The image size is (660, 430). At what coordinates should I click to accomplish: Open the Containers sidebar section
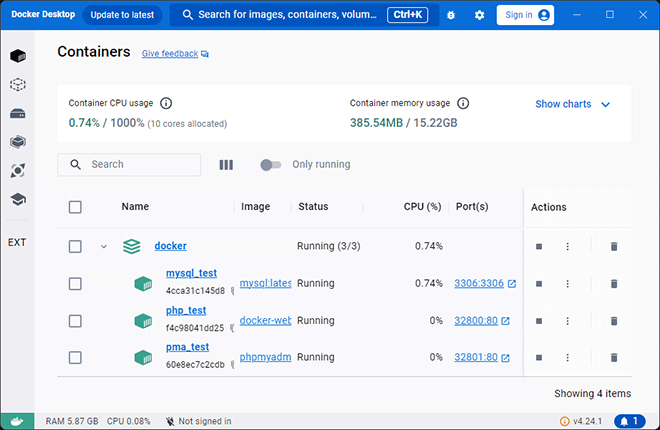18,56
